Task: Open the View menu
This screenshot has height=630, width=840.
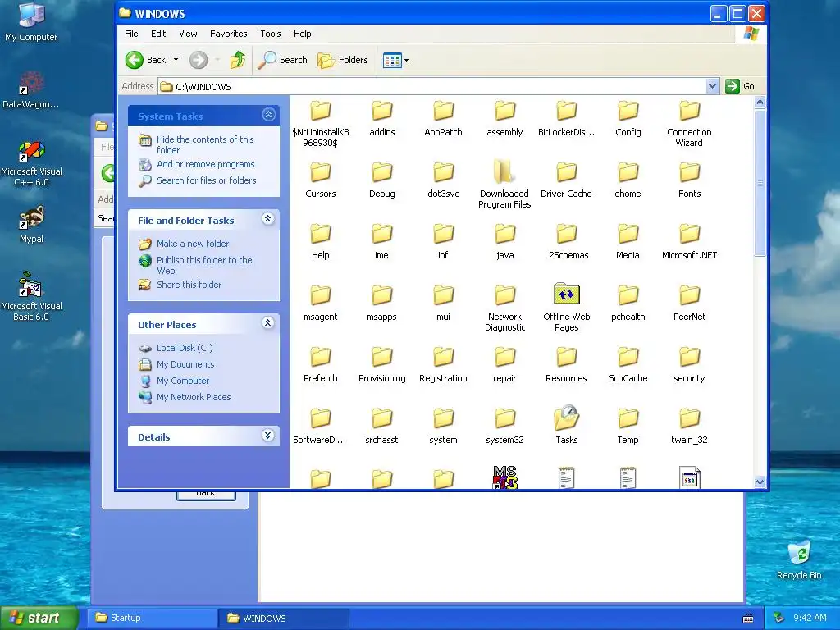Action: click(x=188, y=34)
